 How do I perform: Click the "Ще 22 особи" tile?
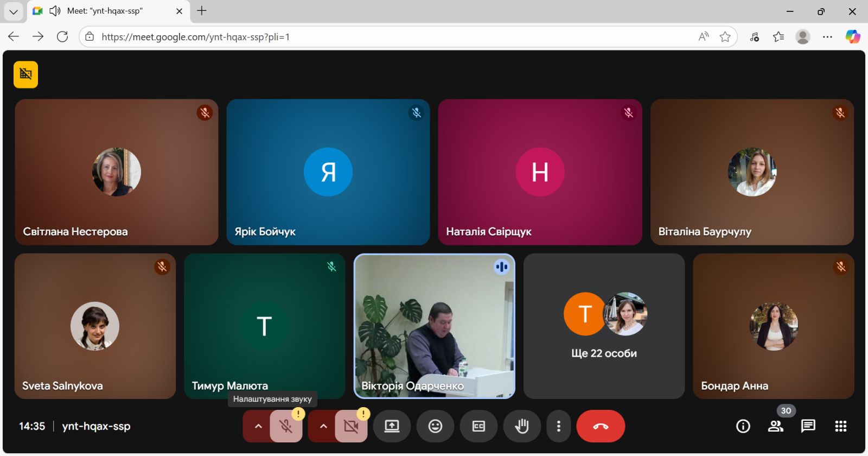coord(604,326)
